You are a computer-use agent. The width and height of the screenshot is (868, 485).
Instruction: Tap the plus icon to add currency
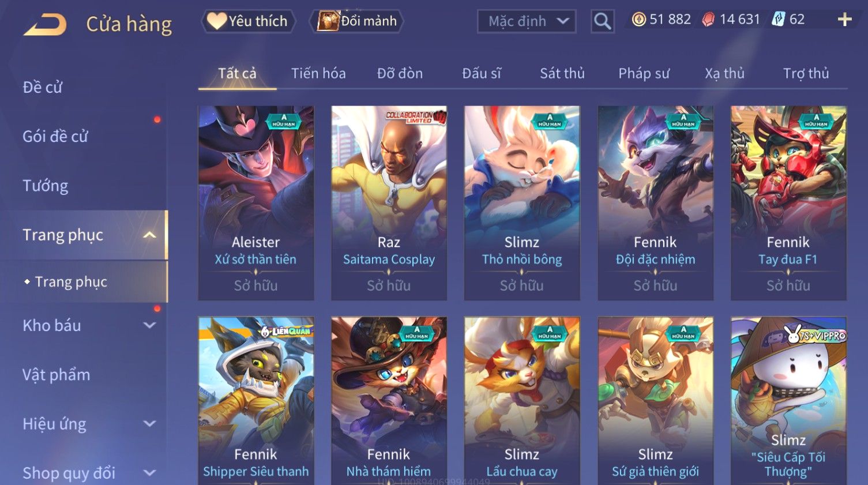coord(844,20)
